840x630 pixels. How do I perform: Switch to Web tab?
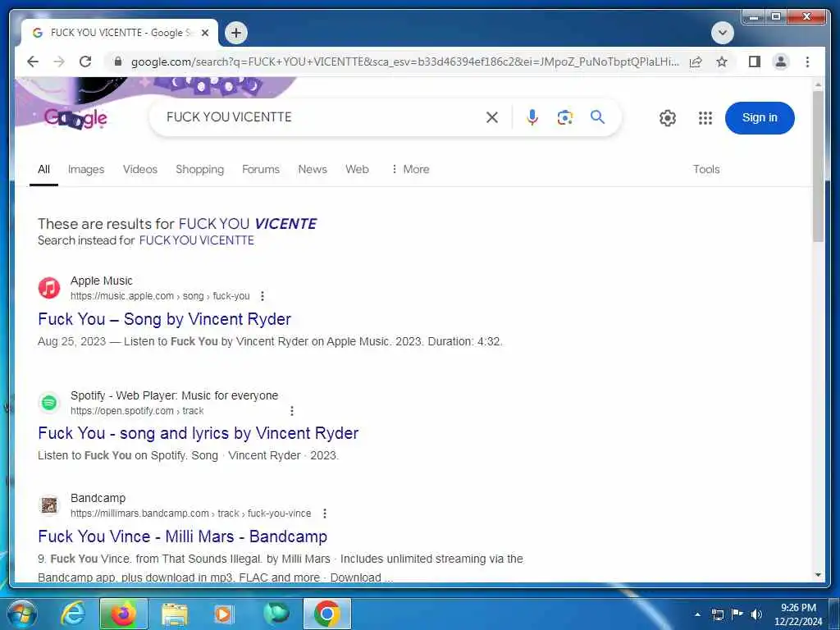[358, 169]
